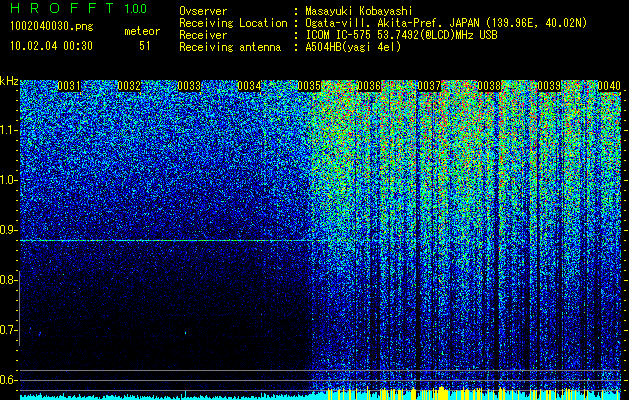The height and width of the screenshot is (400, 629).
Task: Click the 0033 time marker
Action: 189,86
